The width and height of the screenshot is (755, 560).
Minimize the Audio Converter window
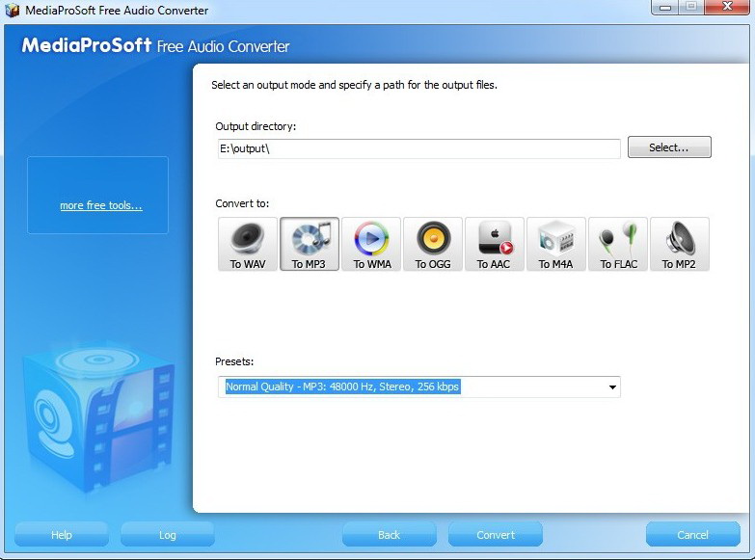coord(665,7)
